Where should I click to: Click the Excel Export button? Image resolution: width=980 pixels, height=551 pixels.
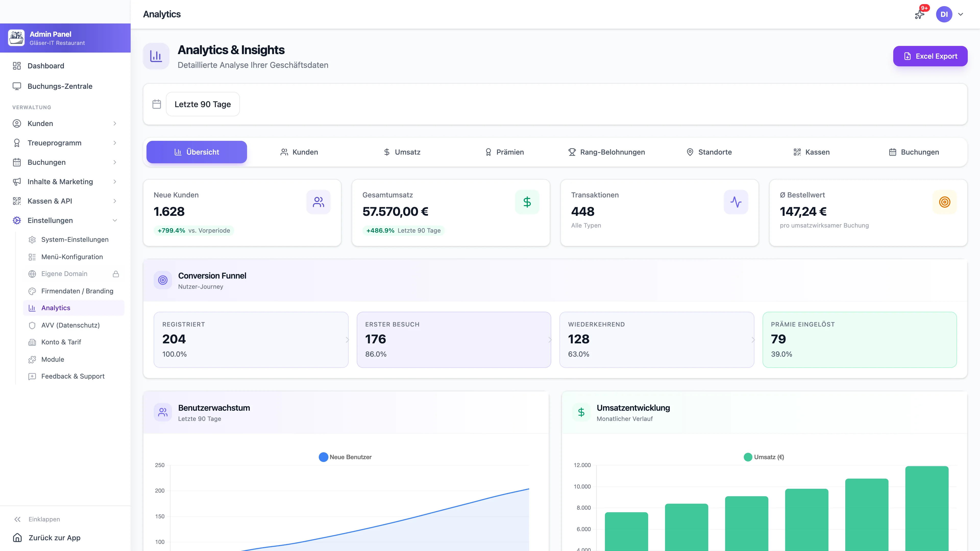[x=930, y=56]
